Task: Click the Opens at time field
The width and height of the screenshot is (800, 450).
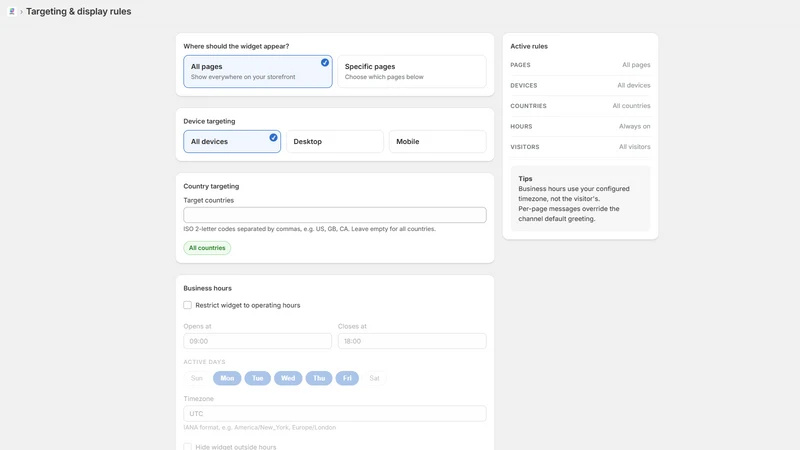Action: click(x=258, y=341)
